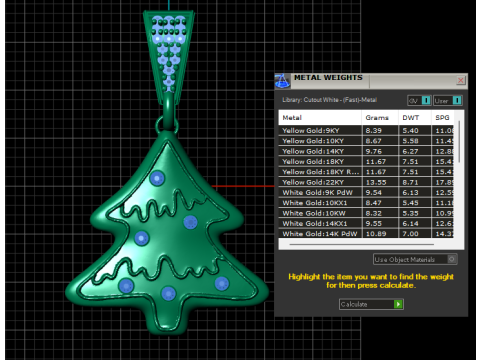Viewport: 480px width, 360px height.
Task: Select the Yellow Gold:18KY row
Action: click(366, 161)
